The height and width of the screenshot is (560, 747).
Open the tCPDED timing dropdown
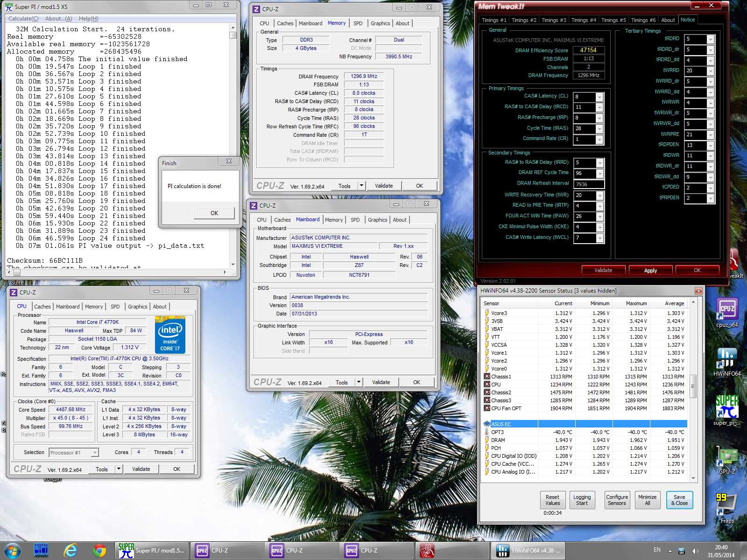tap(711, 188)
